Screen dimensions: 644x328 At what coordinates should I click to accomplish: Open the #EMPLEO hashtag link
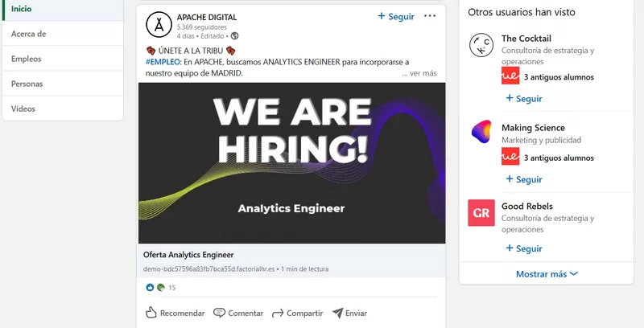[163, 62]
